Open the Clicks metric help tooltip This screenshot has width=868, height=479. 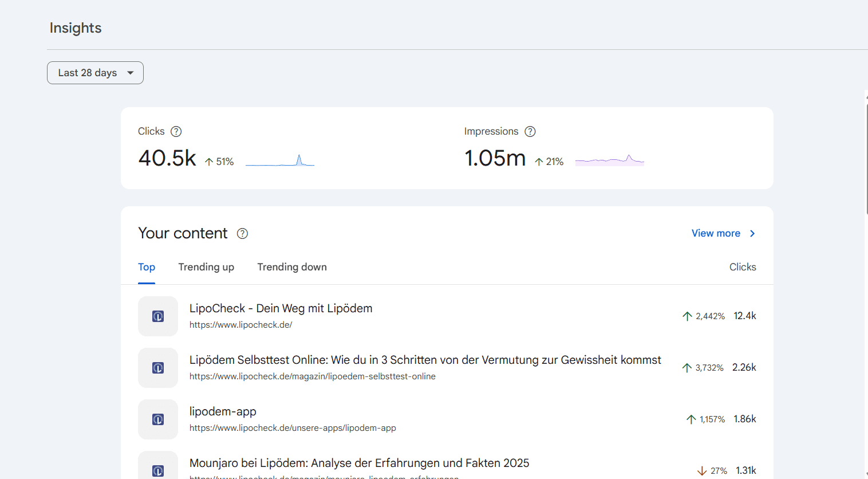176,131
